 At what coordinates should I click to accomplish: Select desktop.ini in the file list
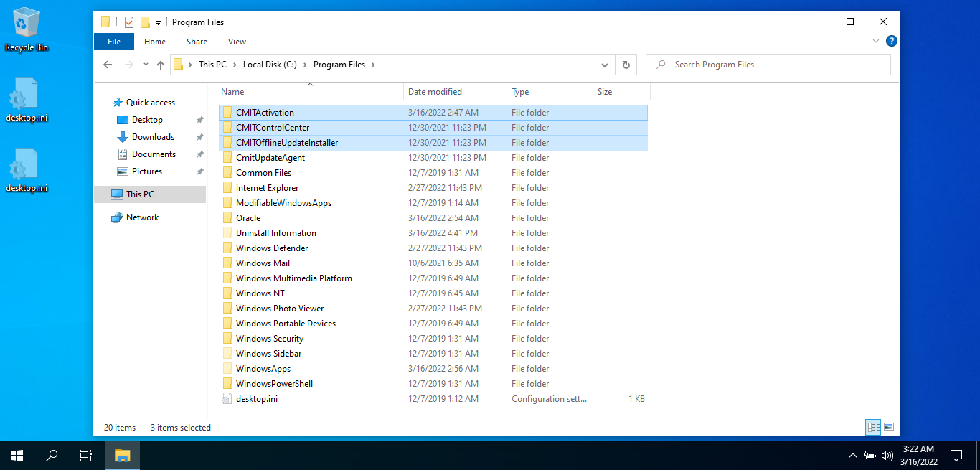point(433,399)
